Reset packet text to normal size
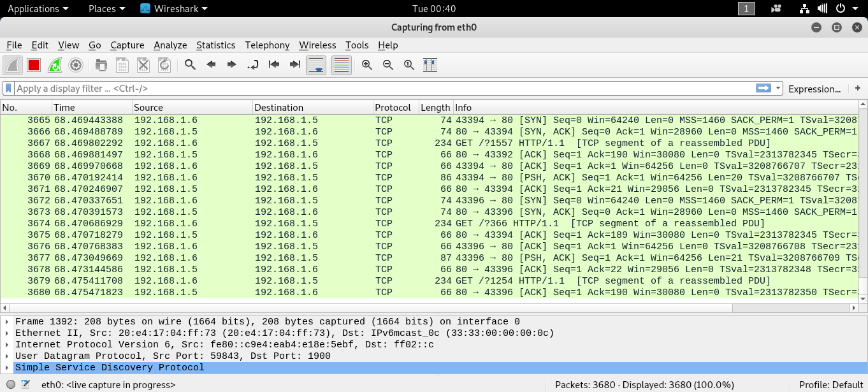This screenshot has height=392, width=868. pyautogui.click(x=409, y=64)
